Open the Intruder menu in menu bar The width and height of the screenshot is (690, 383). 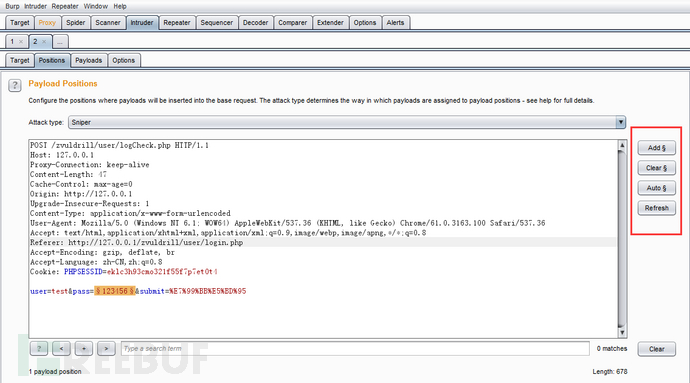[x=35, y=6]
